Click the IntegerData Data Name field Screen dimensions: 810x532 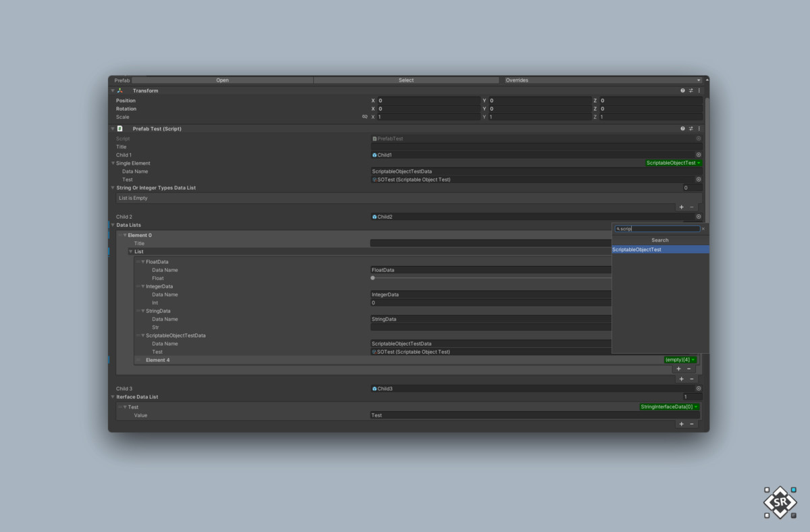click(491, 294)
